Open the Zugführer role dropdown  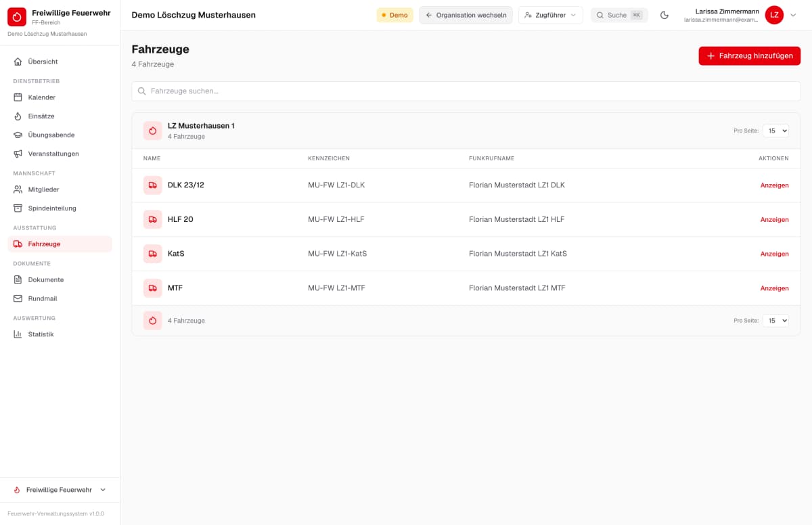pyautogui.click(x=550, y=15)
